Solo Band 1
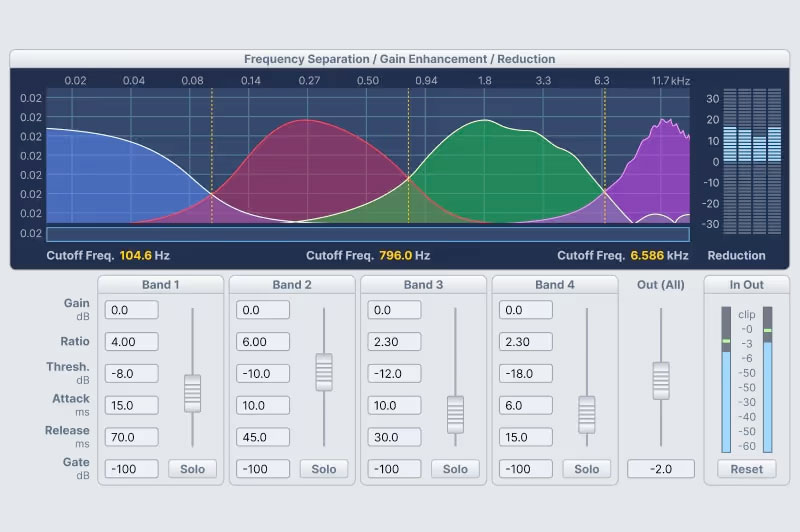This screenshot has height=532, width=800. click(x=192, y=469)
